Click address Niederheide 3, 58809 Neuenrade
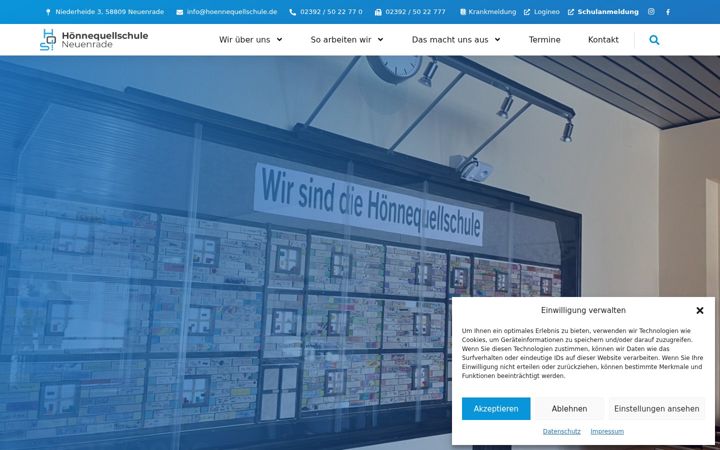 [x=110, y=12]
